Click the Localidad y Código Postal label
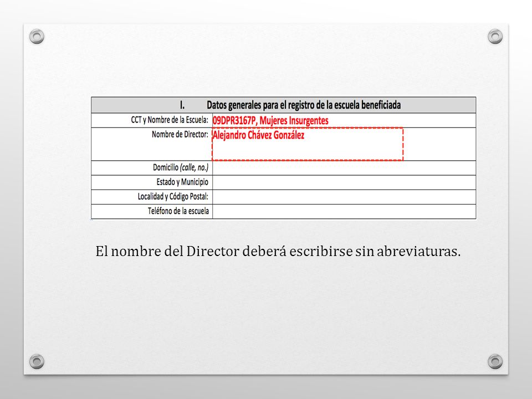The height and width of the screenshot is (399, 532). tap(173, 196)
